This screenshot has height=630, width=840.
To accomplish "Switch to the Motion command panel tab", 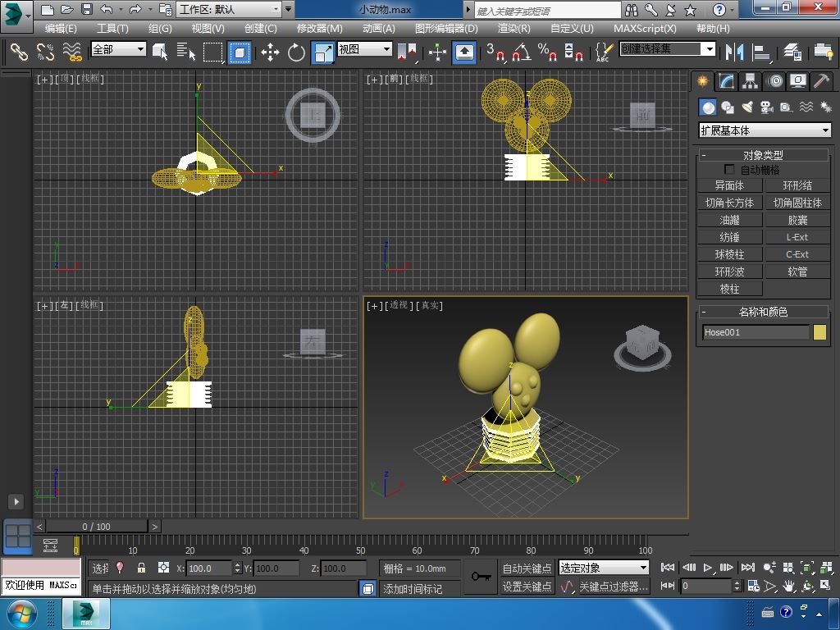I will [774, 81].
